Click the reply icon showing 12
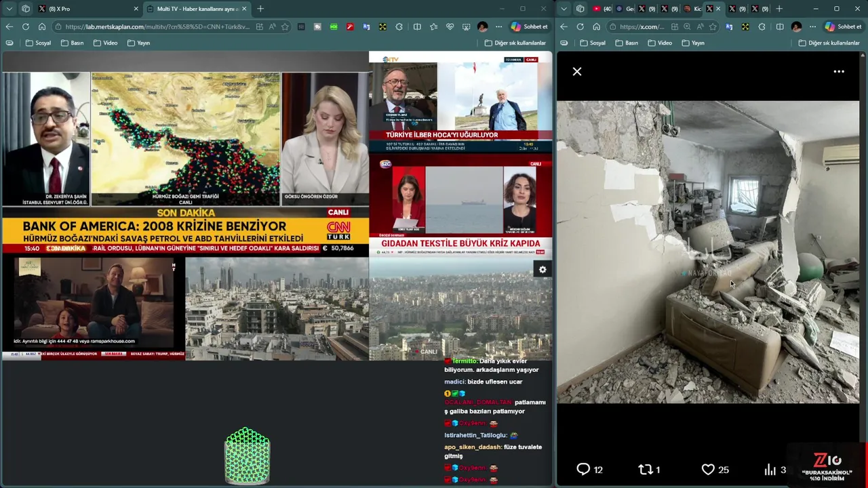Viewport: 868px width, 488px height. click(x=583, y=469)
